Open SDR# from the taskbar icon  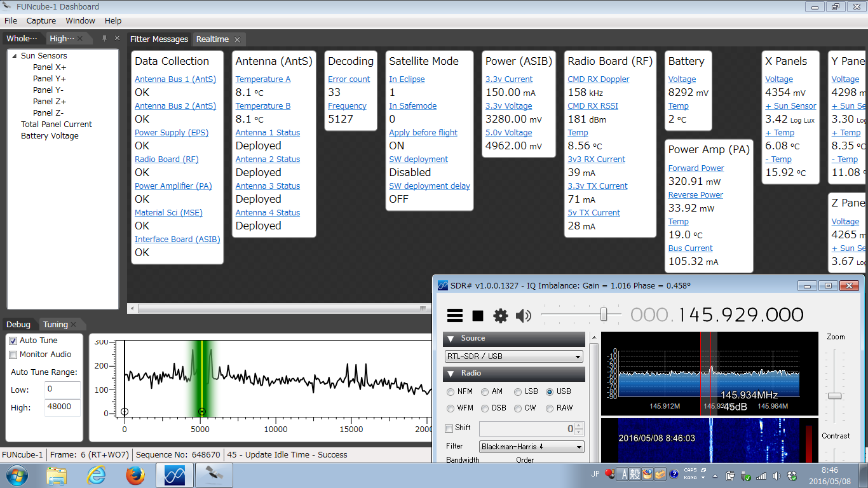tap(174, 475)
